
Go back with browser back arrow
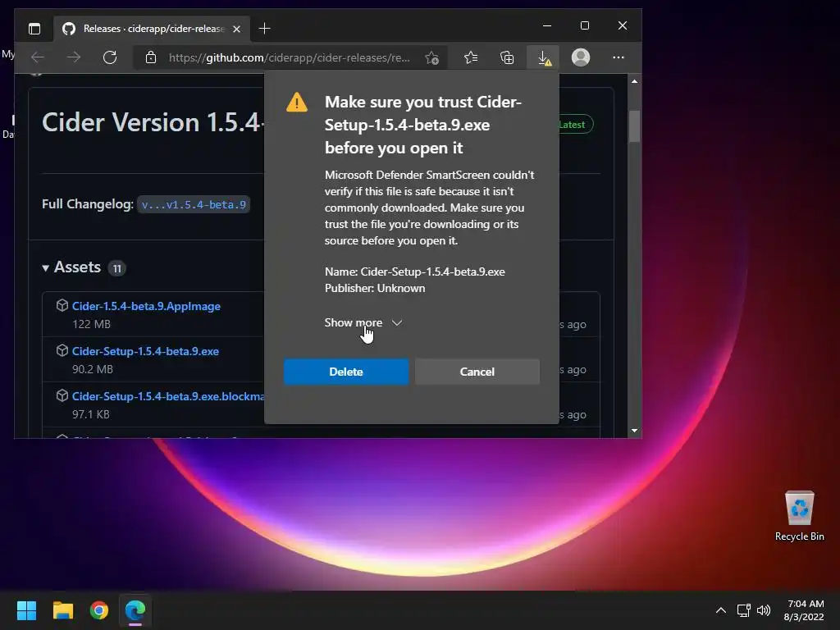click(38, 57)
